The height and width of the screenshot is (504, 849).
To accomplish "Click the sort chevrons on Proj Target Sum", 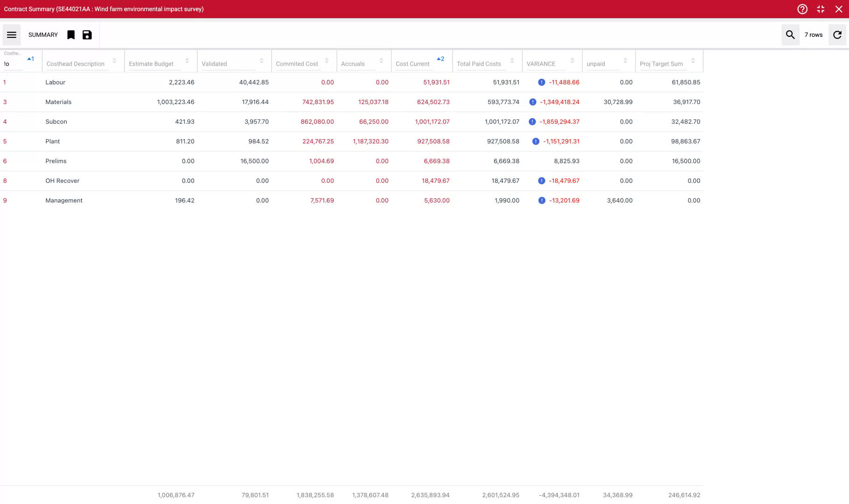I will (693, 61).
